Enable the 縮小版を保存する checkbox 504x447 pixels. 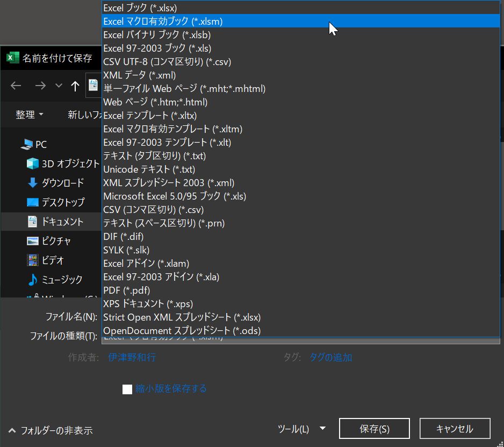tap(127, 389)
